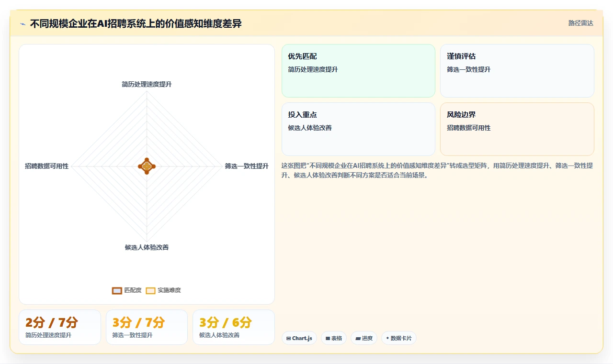The image size is (613, 364).
Task: Select the 投入重点 card
Action: 358,129
